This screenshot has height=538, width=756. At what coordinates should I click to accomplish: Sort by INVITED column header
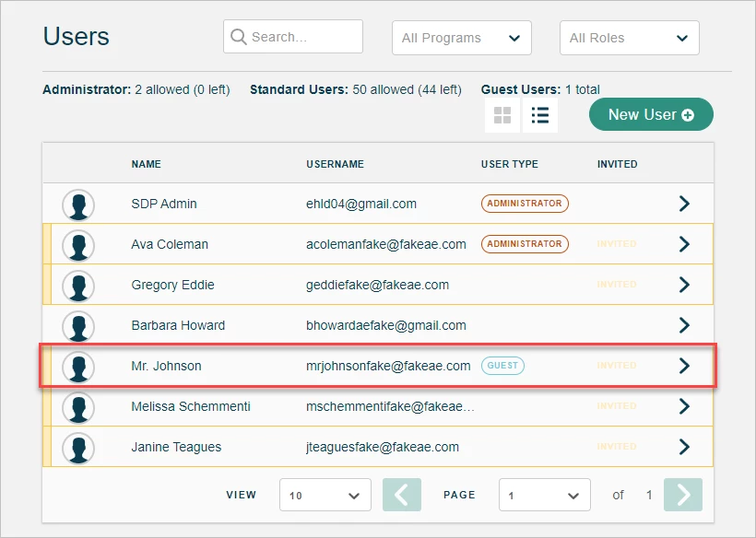coord(617,164)
